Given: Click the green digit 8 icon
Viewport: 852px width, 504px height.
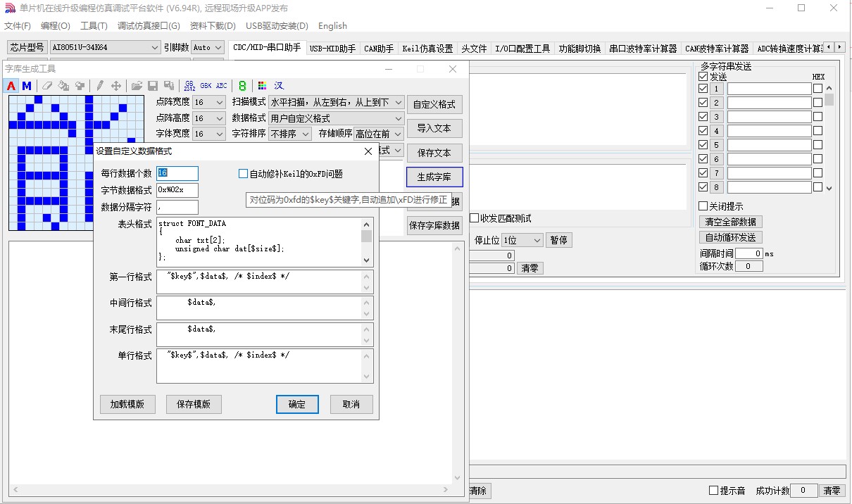Looking at the screenshot, I should click(242, 86).
